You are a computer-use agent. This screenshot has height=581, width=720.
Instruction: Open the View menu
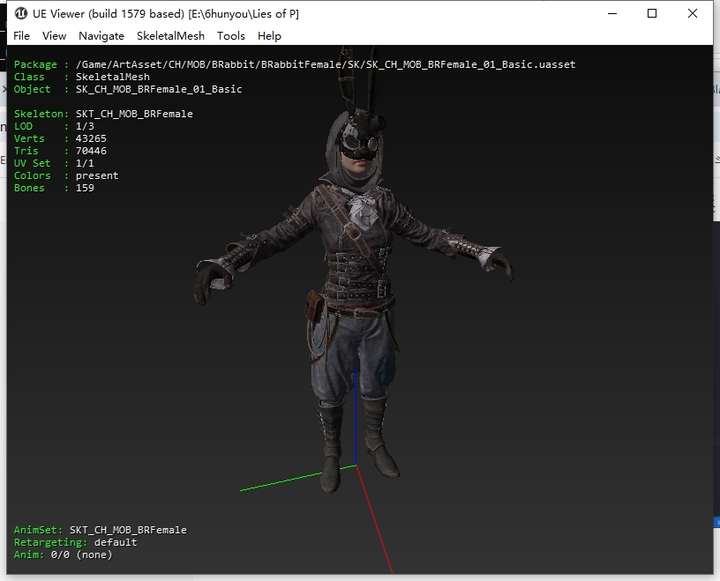point(54,36)
